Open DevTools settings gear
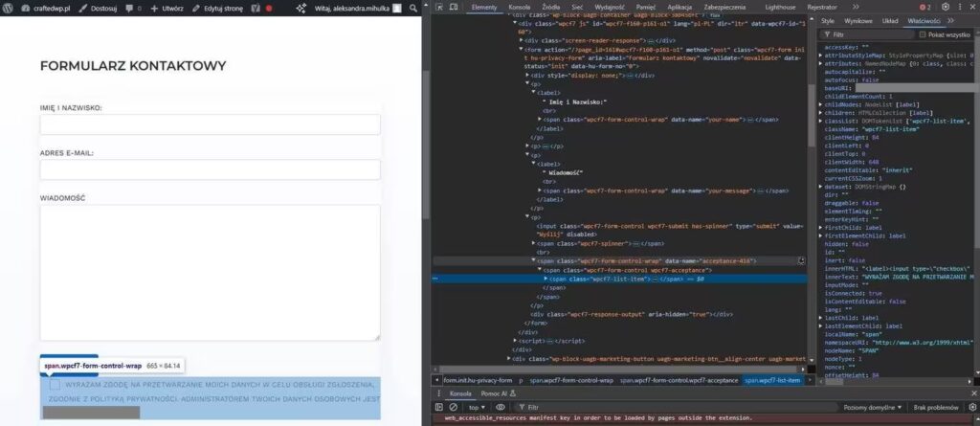This screenshot has height=426, width=980. (945, 7)
